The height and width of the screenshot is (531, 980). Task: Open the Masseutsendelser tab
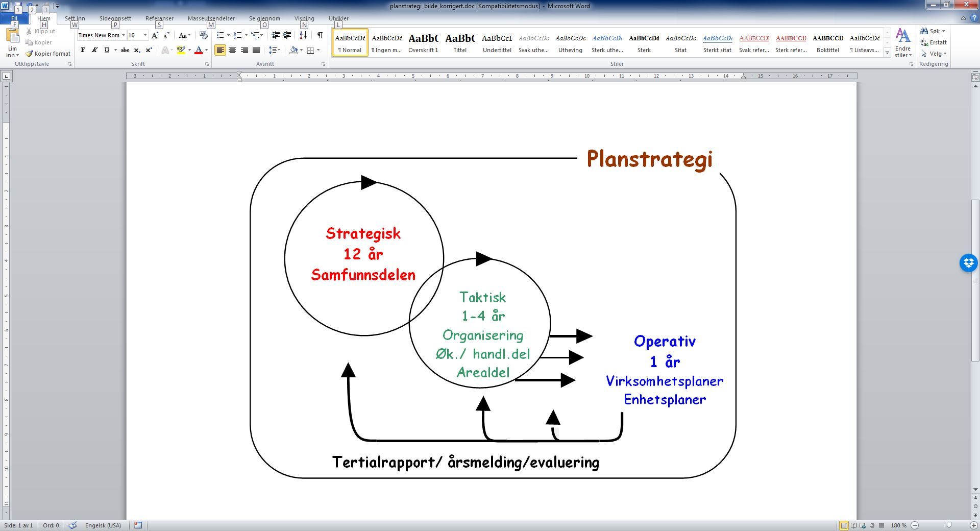[211, 18]
